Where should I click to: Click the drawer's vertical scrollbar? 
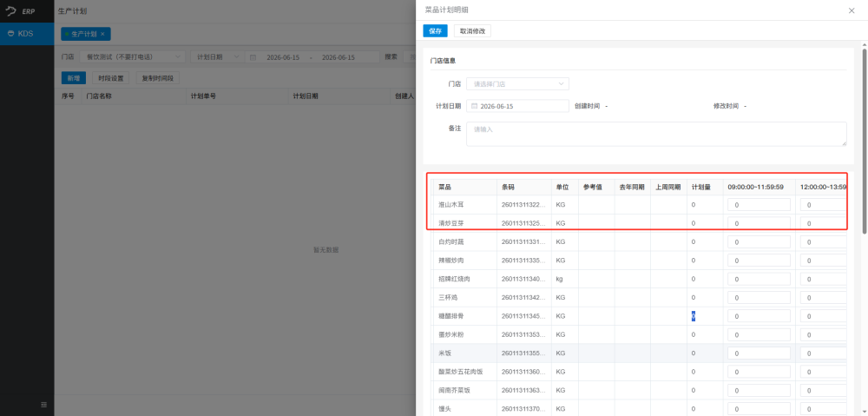pos(865,142)
